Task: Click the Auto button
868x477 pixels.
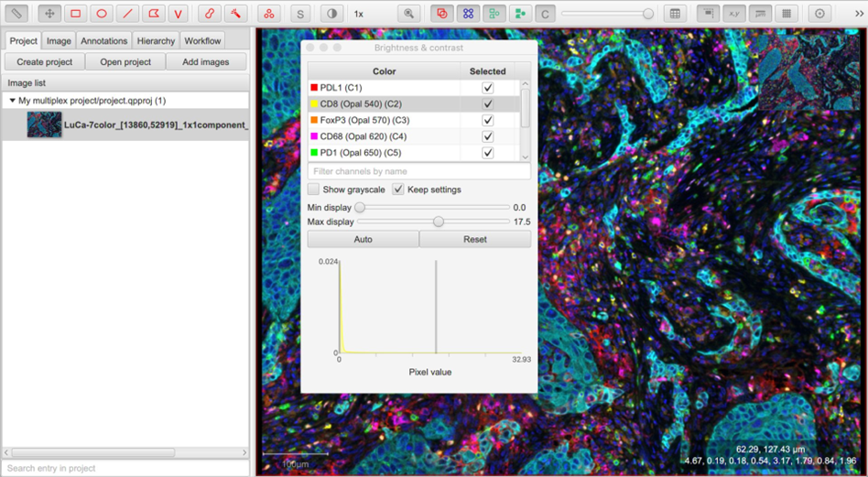Action: pyautogui.click(x=363, y=239)
